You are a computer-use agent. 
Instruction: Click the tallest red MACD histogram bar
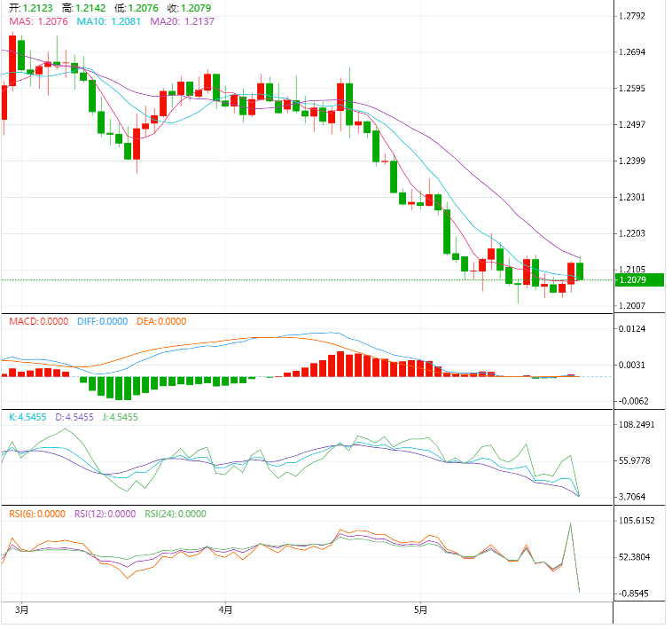340,364
